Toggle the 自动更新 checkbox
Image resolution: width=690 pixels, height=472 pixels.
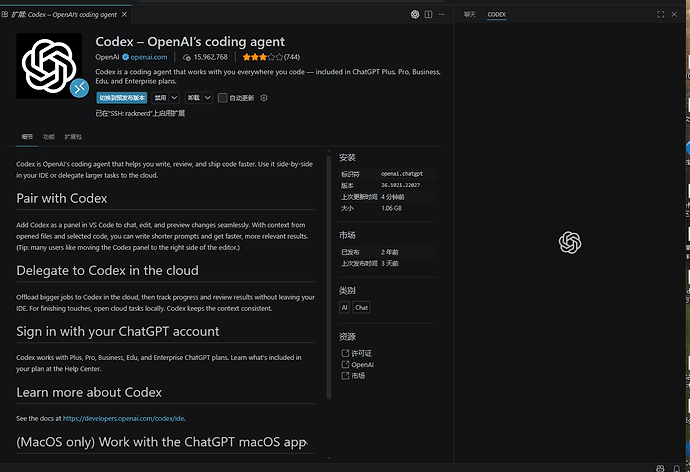click(x=223, y=98)
